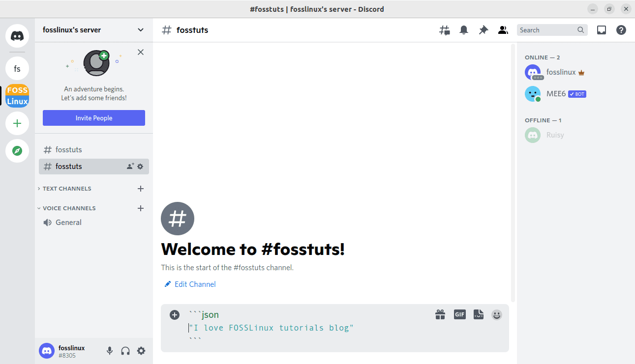Click fosslinux user avatar in bottom panel
Image resolution: width=635 pixels, height=364 pixels.
[47, 351]
